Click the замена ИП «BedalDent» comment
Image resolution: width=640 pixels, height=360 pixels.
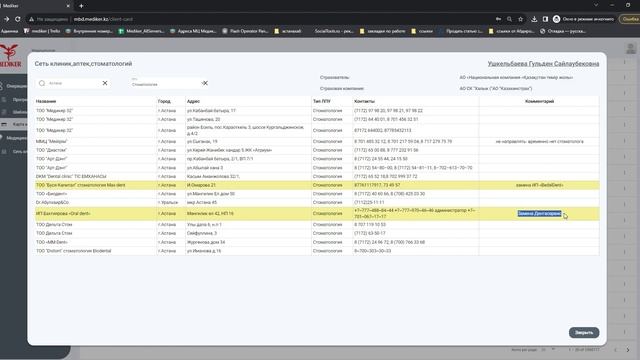(x=539, y=185)
